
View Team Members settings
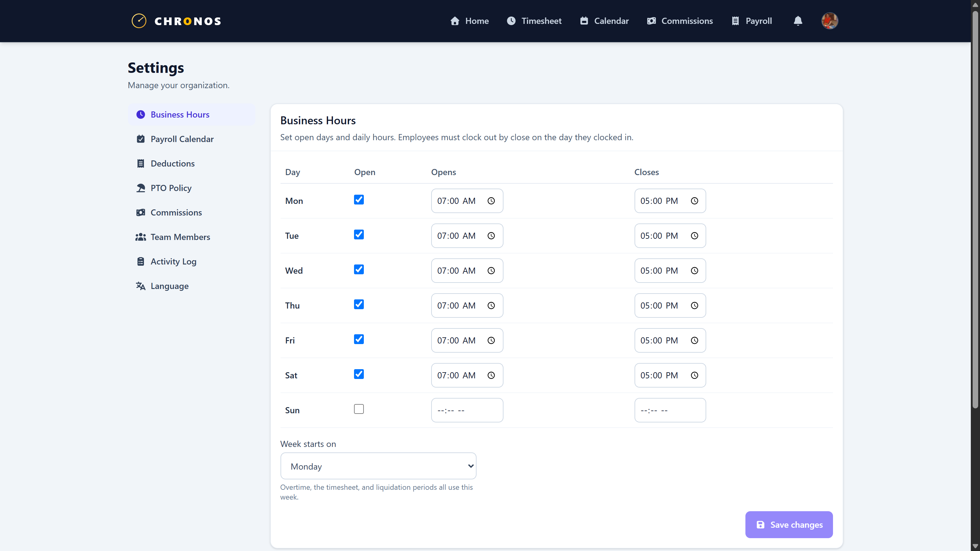191,237
